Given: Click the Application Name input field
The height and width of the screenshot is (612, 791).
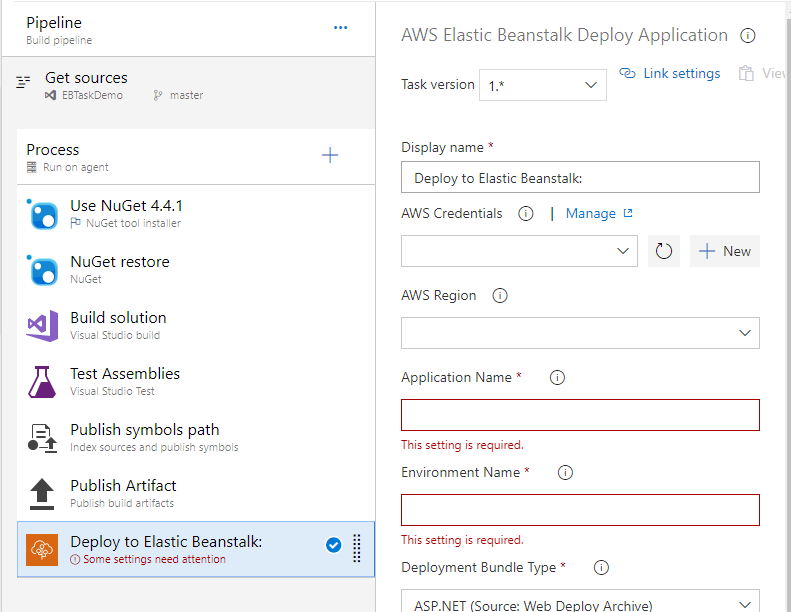Looking at the screenshot, I should [580, 415].
